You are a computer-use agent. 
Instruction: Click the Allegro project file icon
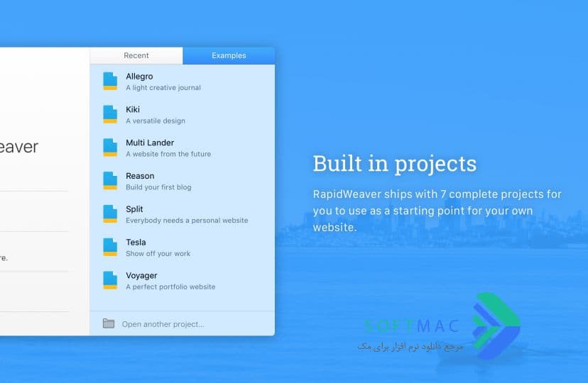(110, 81)
